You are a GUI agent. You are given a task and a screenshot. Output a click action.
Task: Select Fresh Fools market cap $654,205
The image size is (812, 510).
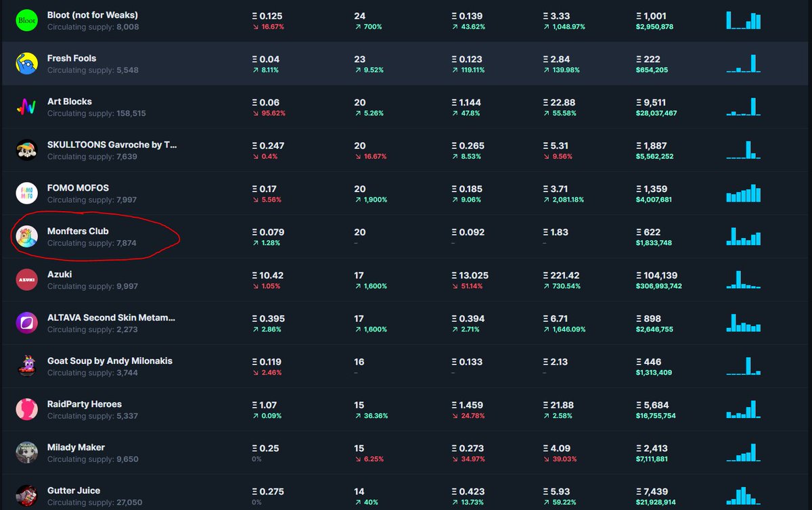tap(652, 70)
